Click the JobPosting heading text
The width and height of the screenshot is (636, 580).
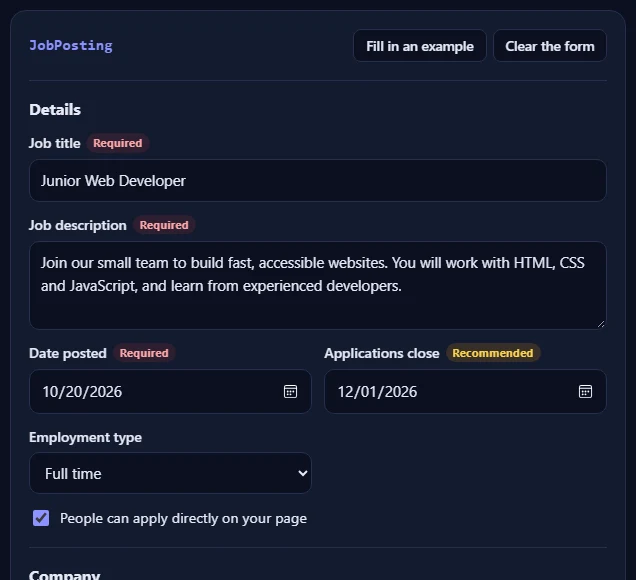coord(71,45)
